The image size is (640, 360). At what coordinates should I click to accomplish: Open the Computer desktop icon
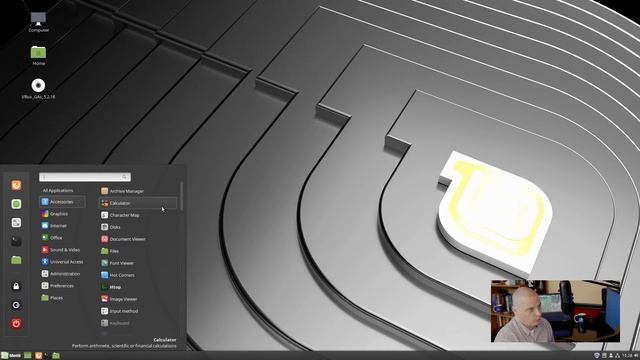point(38,22)
